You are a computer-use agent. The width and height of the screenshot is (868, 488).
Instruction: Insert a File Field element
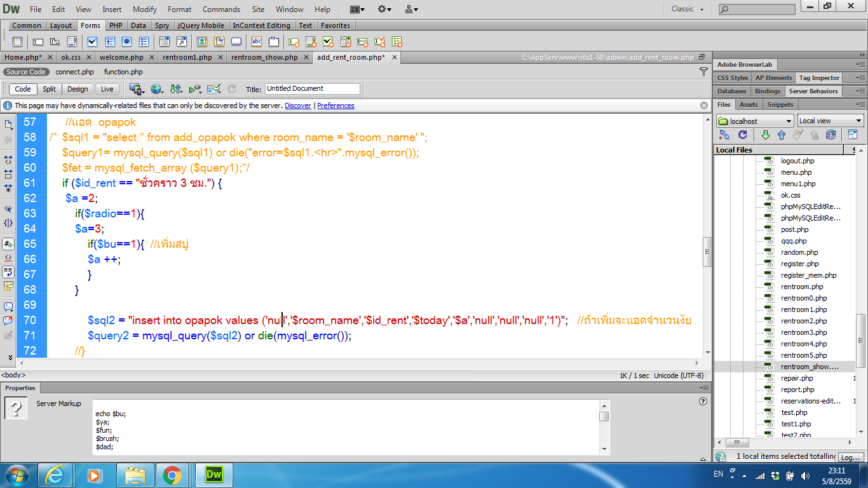[x=219, y=42]
